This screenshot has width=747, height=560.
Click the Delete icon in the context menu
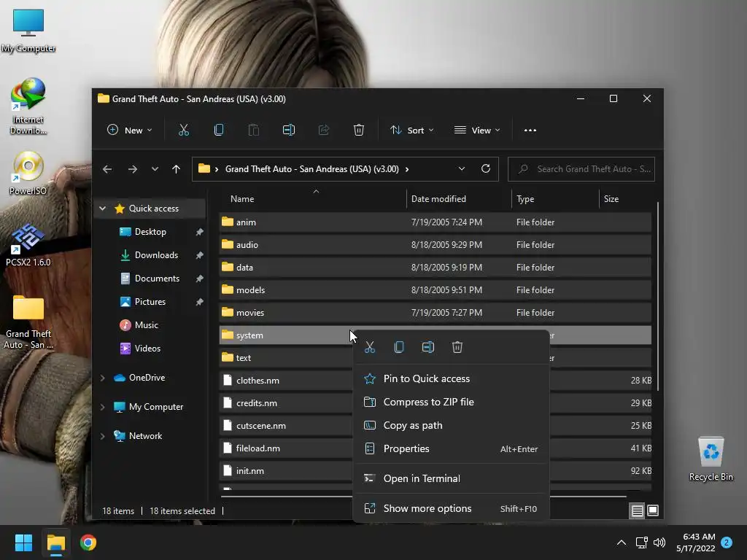(x=457, y=347)
